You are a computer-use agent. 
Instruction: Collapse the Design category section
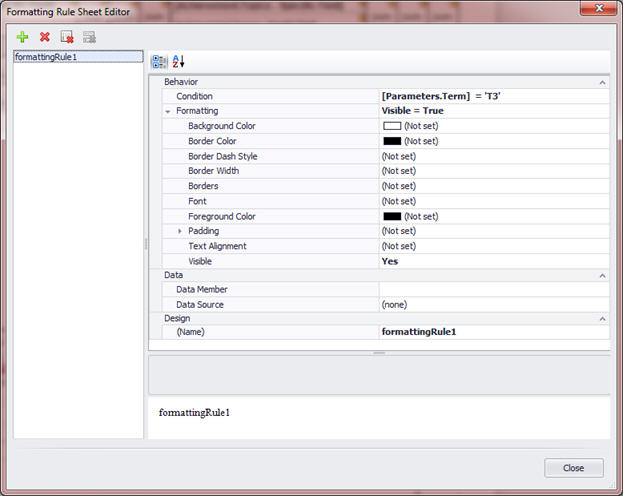tap(603, 319)
